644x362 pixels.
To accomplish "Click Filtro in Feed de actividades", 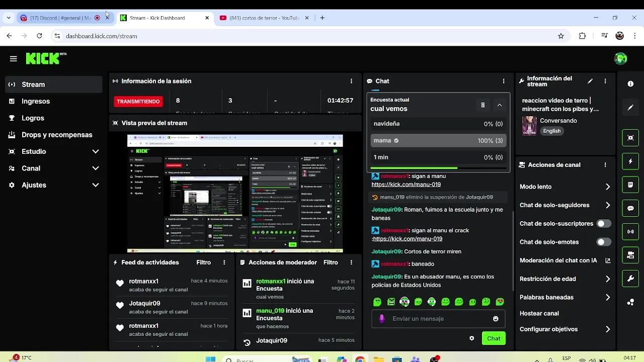I will pos(203,262).
